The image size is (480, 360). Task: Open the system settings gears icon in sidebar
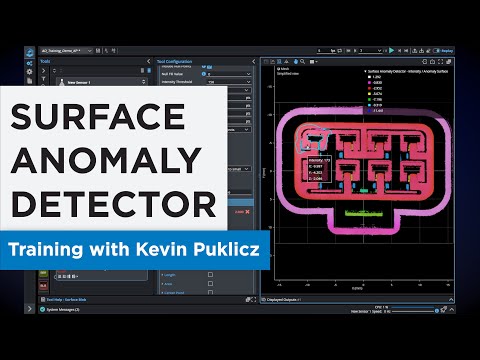(29, 63)
